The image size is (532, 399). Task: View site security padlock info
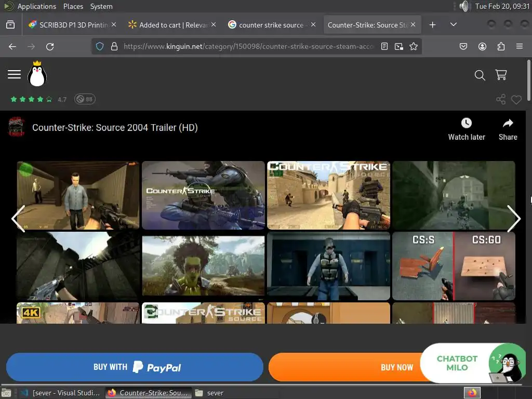pos(114,46)
